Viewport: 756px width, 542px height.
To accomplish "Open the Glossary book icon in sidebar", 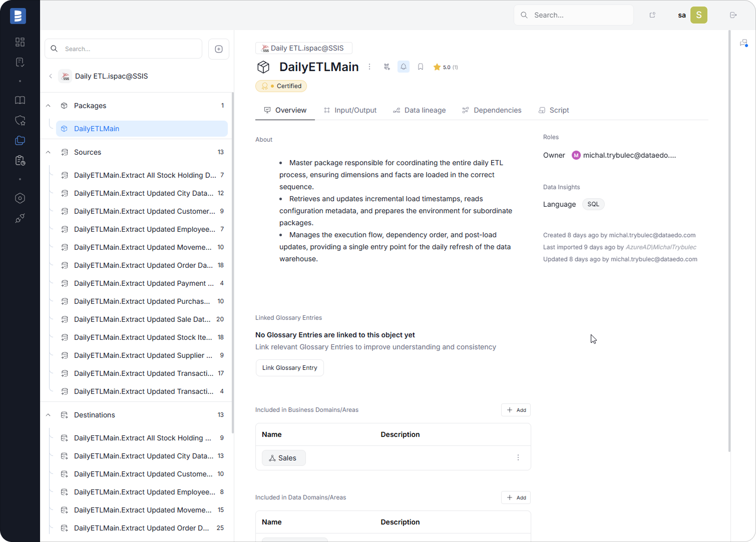I will [x=20, y=100].
